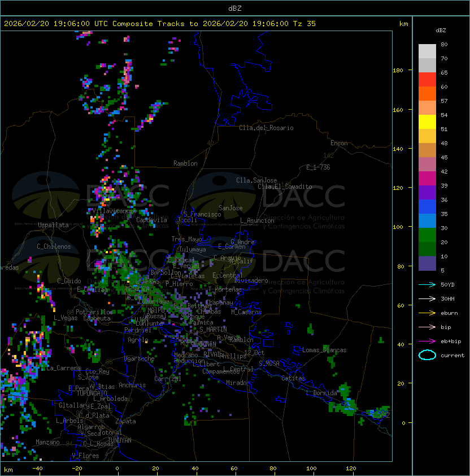Click the Manzano place label
This screenshot has height=476, width=470.
point(47,442)
